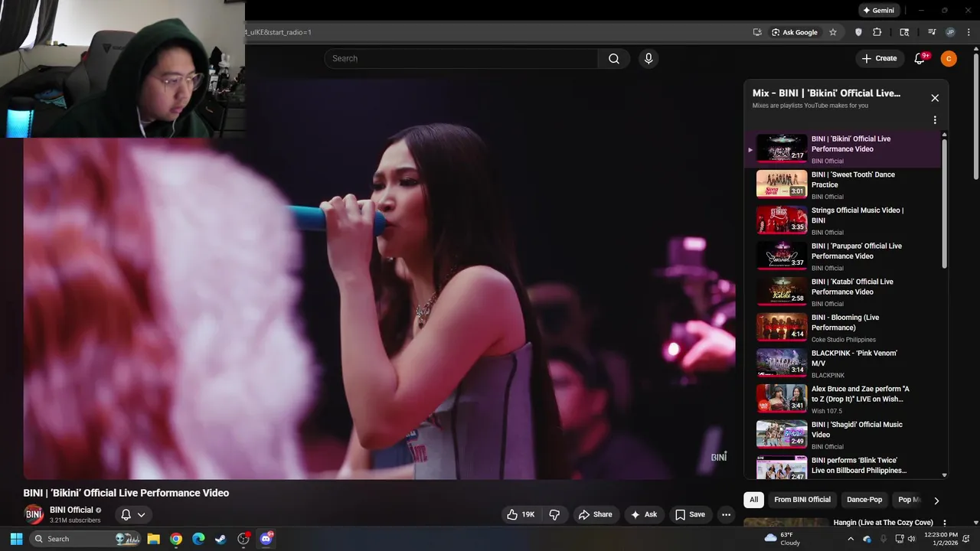Open Steam from the taskbar
The width and height of the screenshot is (980, 551).
(x=220, y=539)
